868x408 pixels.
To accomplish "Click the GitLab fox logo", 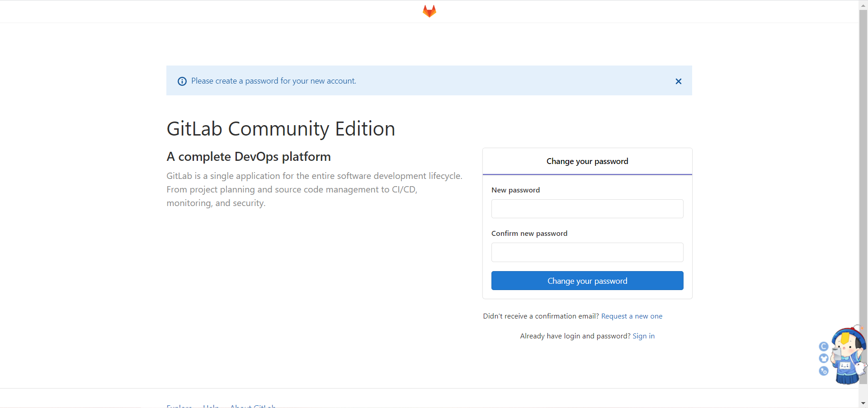I will [429, 11].
